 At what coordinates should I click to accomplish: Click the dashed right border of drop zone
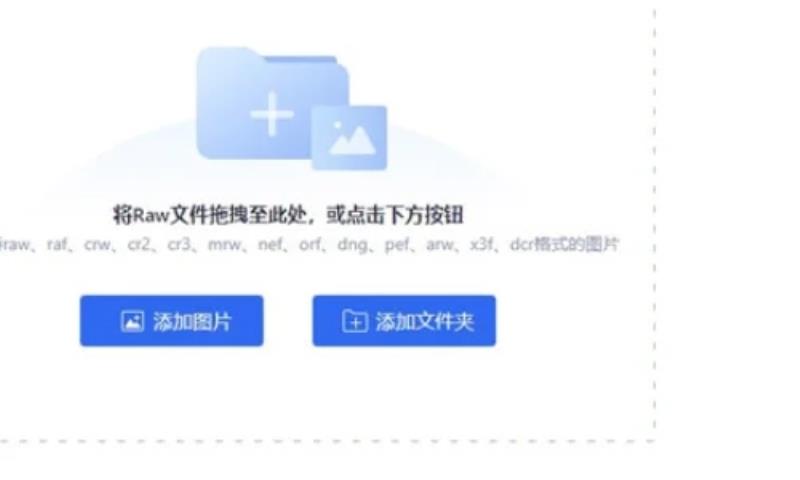click(x=654, y=219)
